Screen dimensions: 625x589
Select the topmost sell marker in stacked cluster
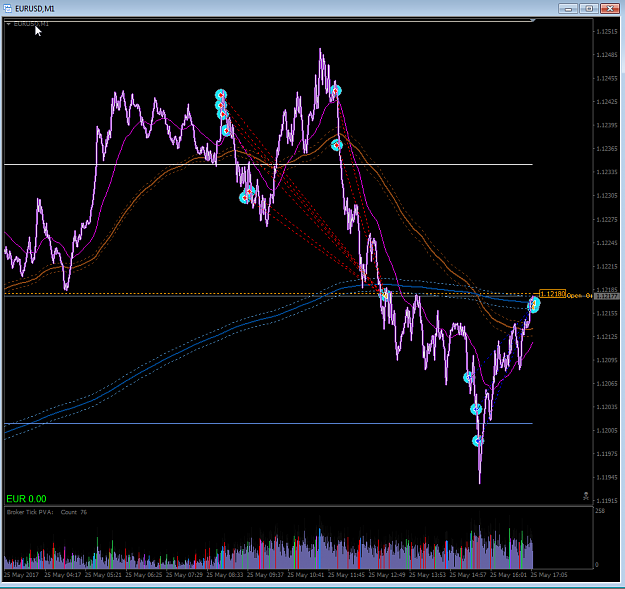[221, 95]
